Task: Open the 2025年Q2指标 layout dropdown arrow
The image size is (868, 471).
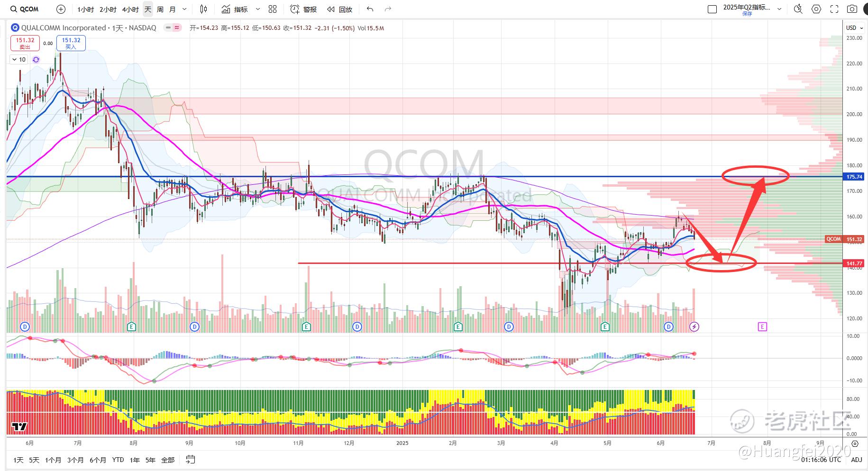Action: click(x=780, y=9)
